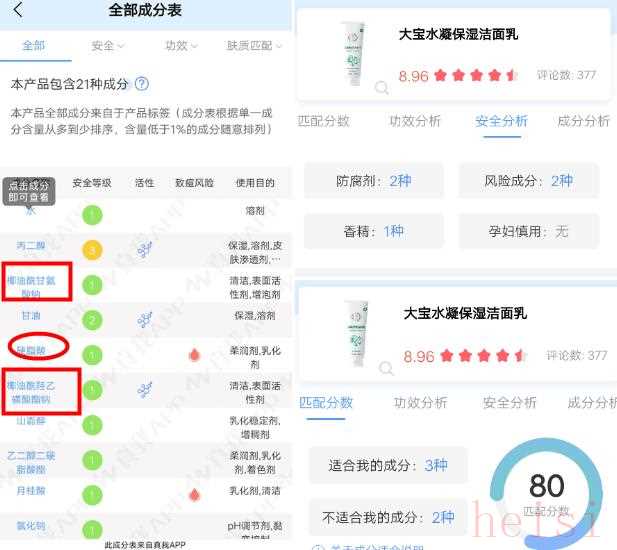Screen dimensions: 617x550
Task: Click the yellow safety level 3 circle
Action: (92, 250)
